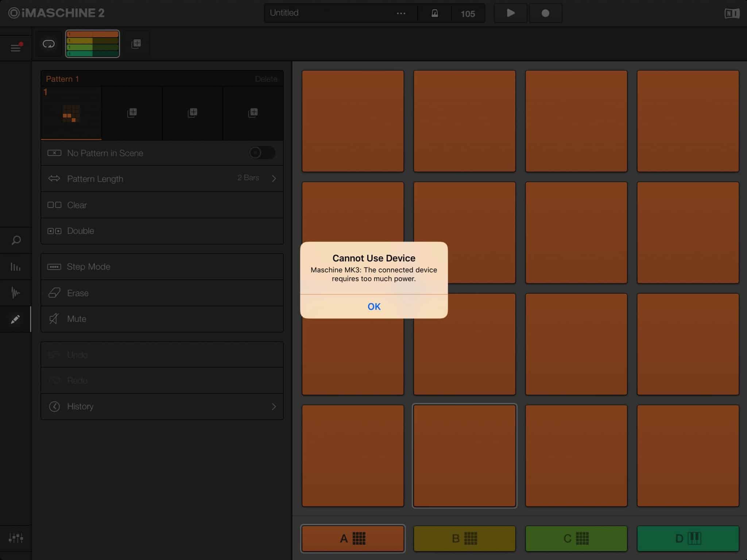747x560 pixels.
Task: Open the waveform sample editor sidebar icon
Action: 16,293
